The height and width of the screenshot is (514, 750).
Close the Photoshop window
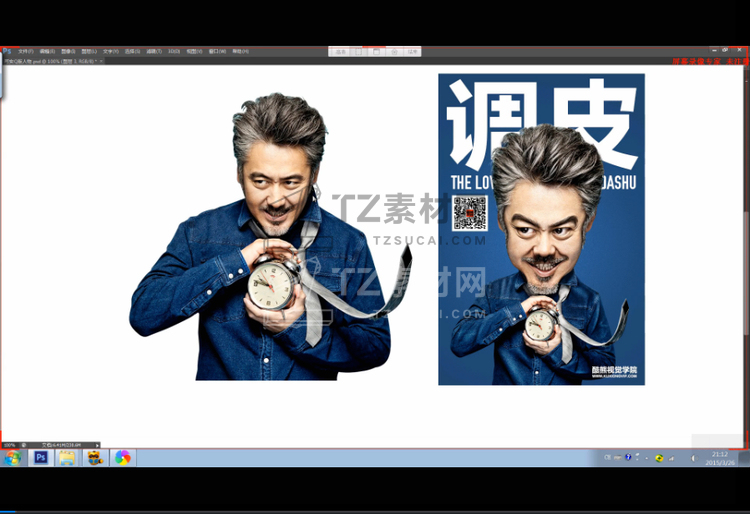click(x=739, y=50)
